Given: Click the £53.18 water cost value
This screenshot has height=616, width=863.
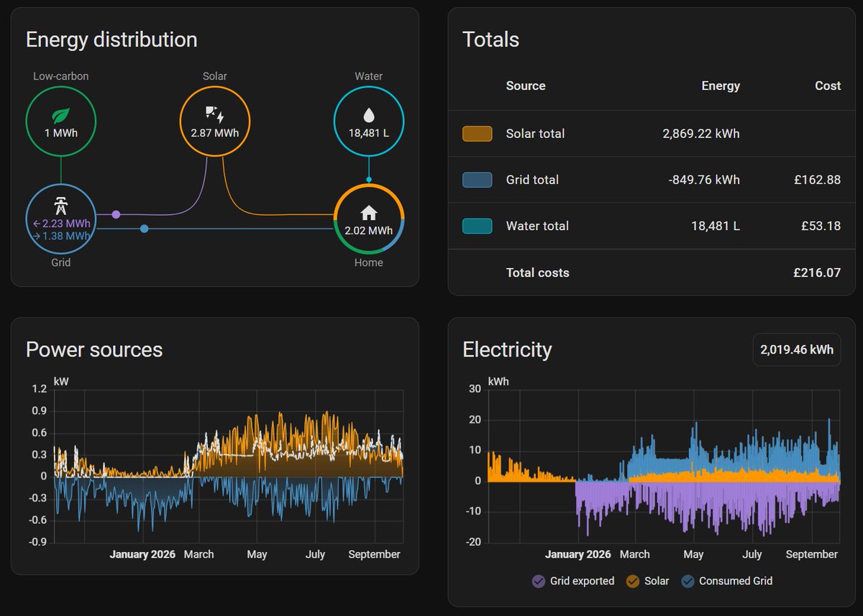Looking at the screenshot, I should [x=821, y=226].
